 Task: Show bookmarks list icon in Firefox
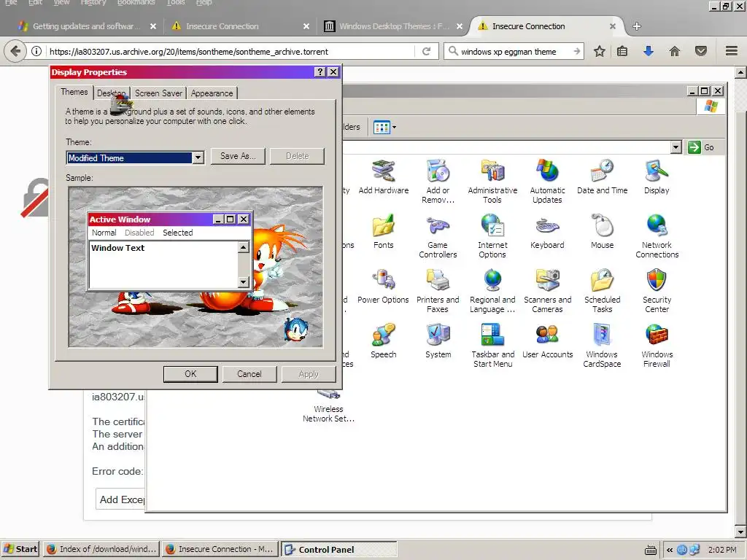tap(622, 51)
